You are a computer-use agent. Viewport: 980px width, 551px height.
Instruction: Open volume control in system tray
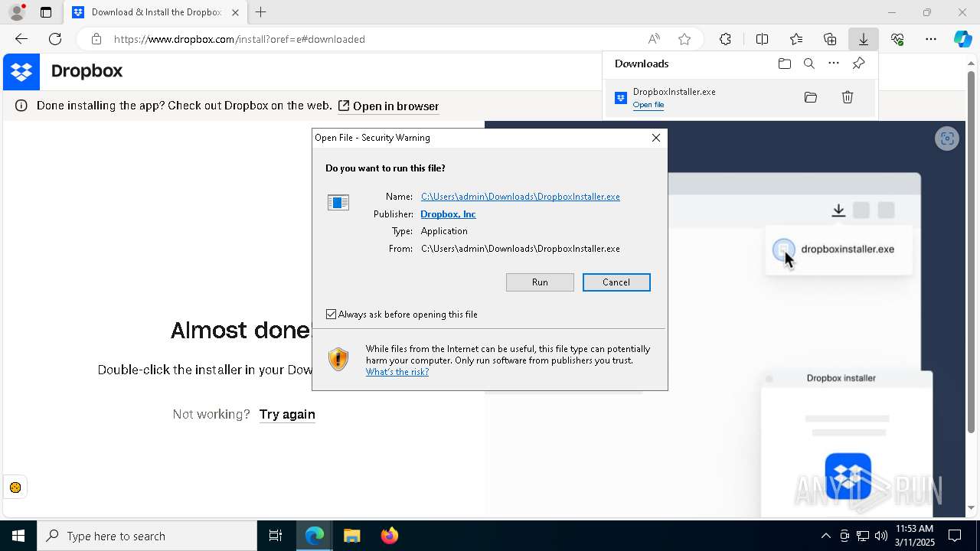(881, 536)
